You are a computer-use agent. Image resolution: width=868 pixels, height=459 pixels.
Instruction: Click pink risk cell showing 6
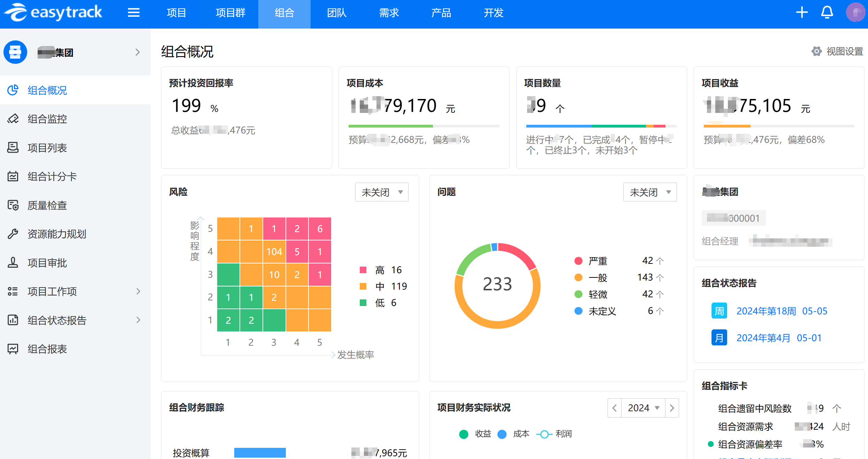click(x=320, y=229)
